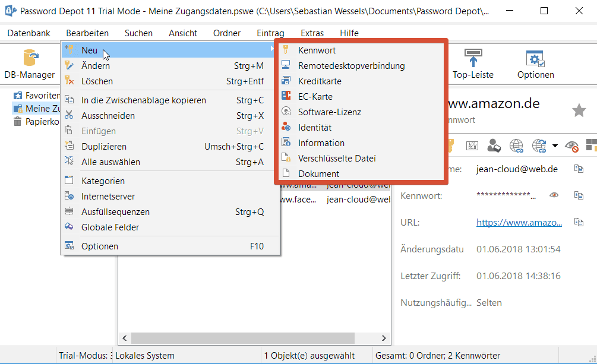Open the https://www.amazo... link
This screenshot has height=364, width=597.
click(x=519, y=222)
